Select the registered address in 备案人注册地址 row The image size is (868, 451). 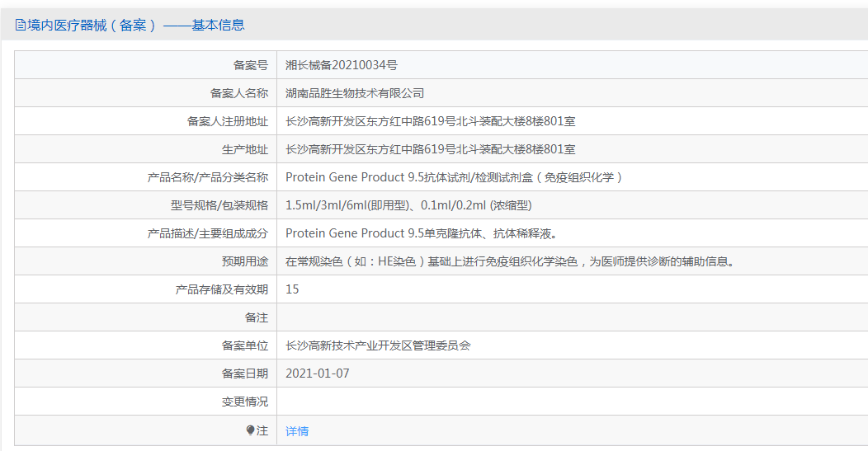(431, 121)
